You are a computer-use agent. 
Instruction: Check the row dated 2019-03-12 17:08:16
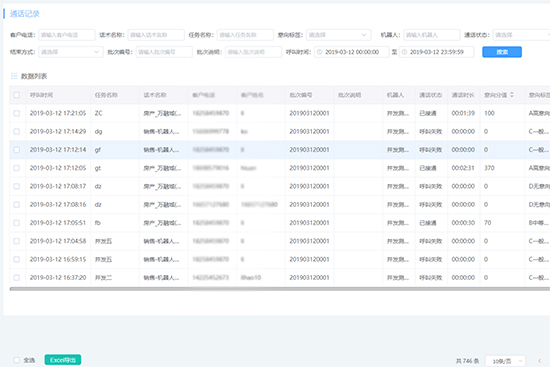(16, 205)
